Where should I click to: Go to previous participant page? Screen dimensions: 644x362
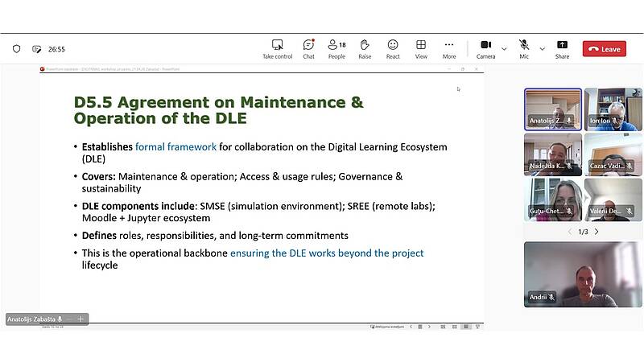pos(570,232)
